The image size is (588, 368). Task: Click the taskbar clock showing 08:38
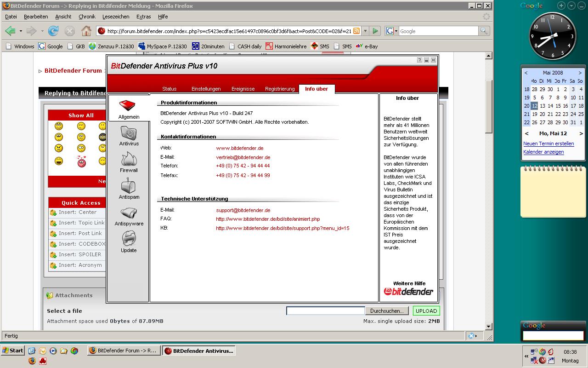coord(570,352)
